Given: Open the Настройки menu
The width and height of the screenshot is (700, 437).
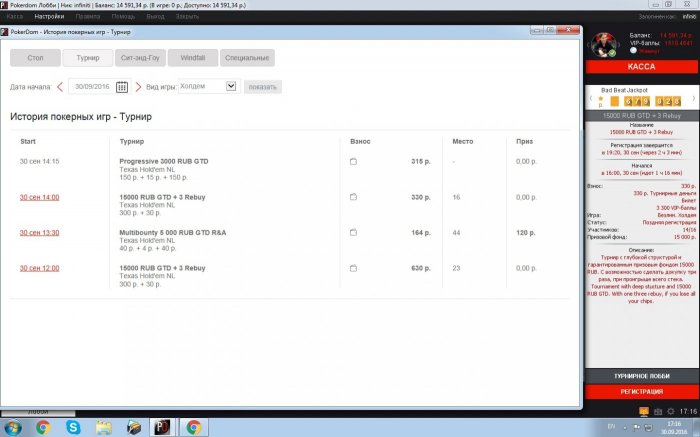Looking at the screenshot, I should (49, 17).
